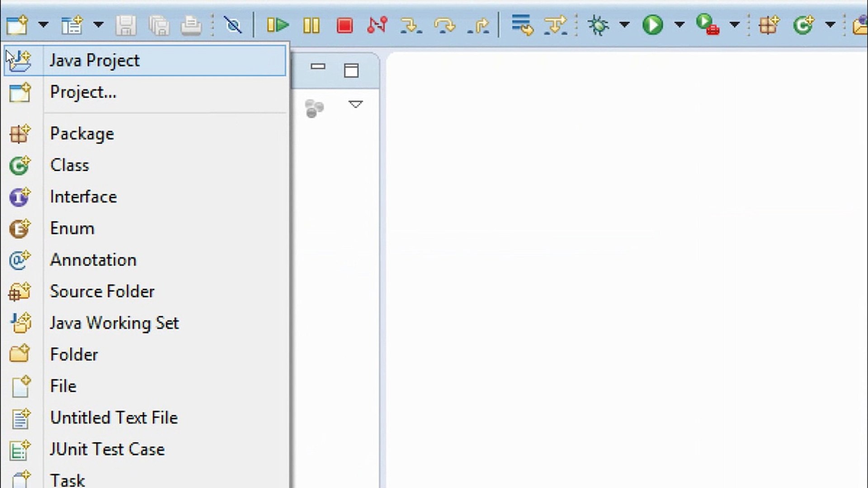Maximize the side view panel
The width and height of the screenshot is (868, 488).
coord(351,70)
